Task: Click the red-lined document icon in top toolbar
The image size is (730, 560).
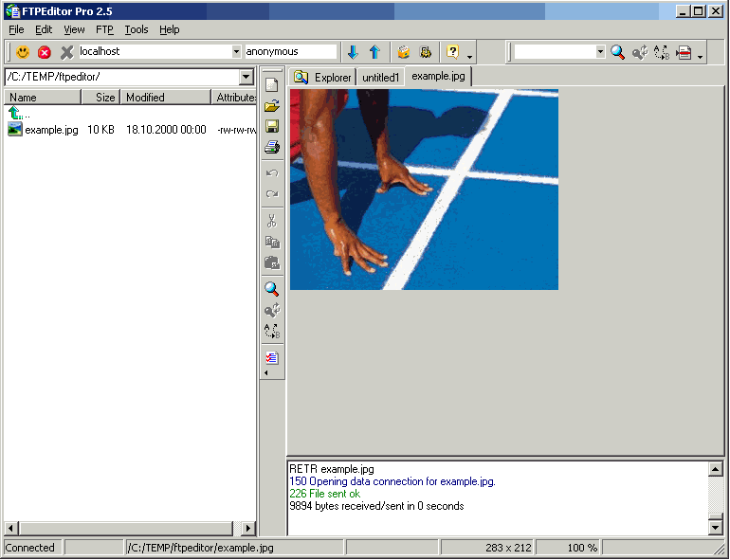Action: point(684,52)
